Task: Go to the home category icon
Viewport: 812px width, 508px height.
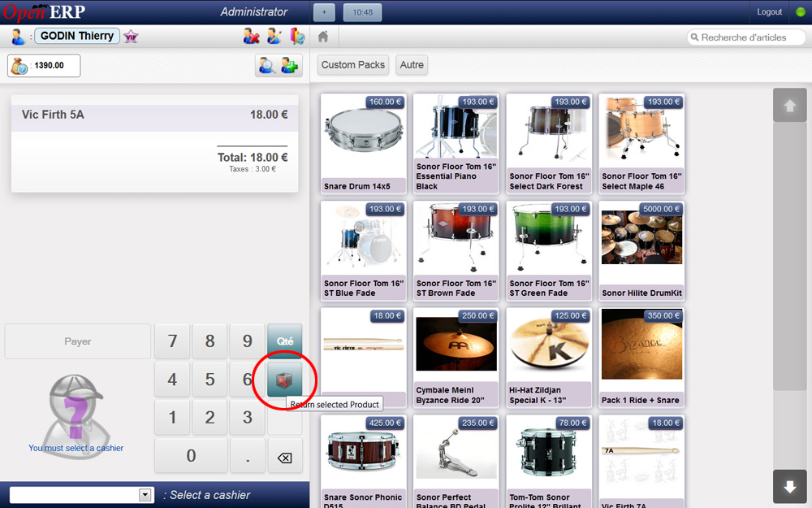Action: point(323,37)
